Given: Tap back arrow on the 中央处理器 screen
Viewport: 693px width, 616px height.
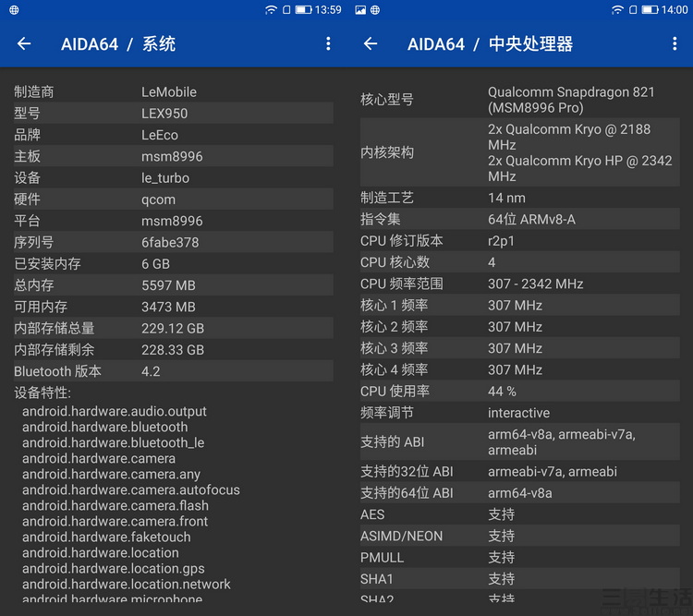Looking at the screenshot, I should click(x=371, y=43).
